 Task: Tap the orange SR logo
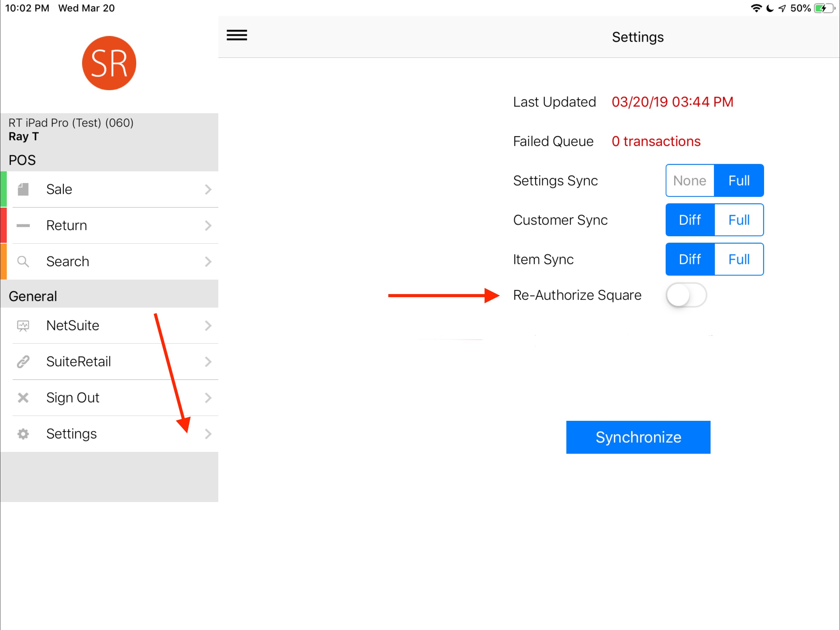(109, 63)
